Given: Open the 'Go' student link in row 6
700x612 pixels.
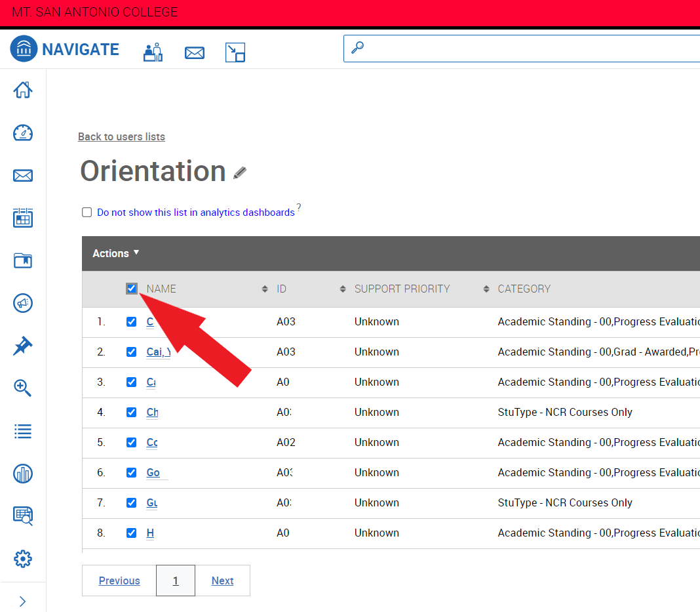Looking at the screenshot, I should click(153, 473).
